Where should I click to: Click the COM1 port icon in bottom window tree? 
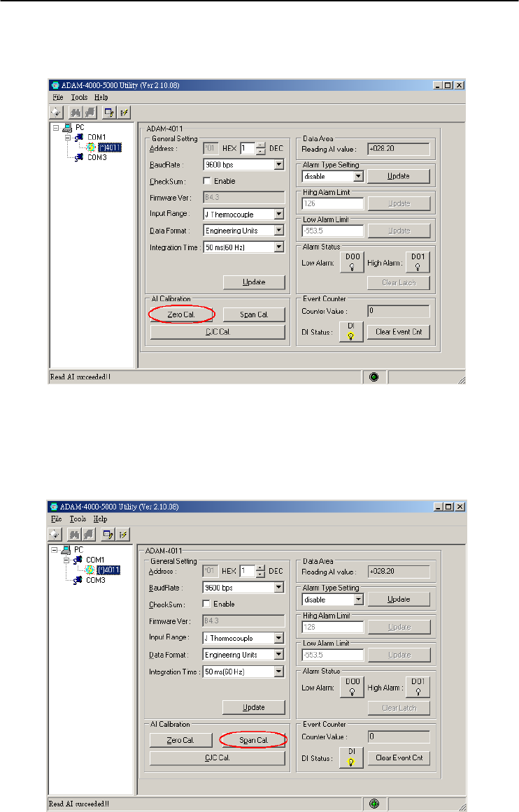click(78, 560)
